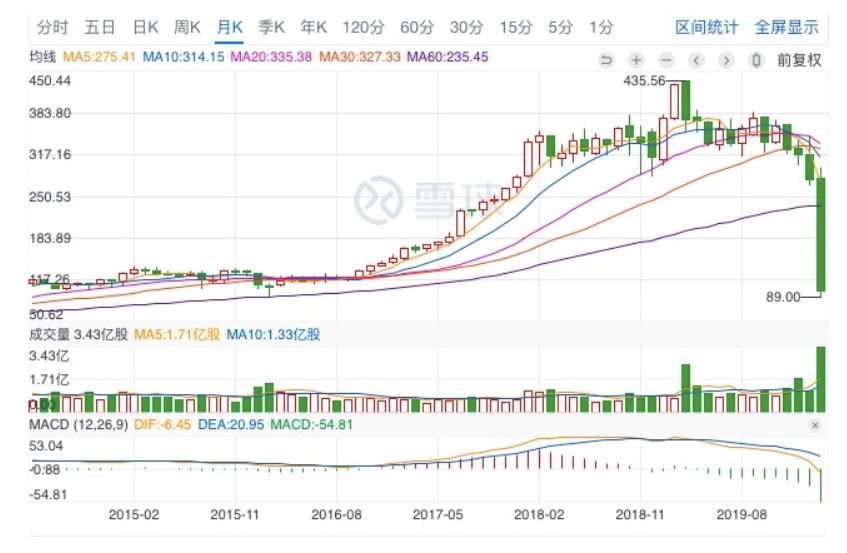847x553 pixels.
Task: Switch to the 季K quarterly tab
Action: click(x=271, y=27)
